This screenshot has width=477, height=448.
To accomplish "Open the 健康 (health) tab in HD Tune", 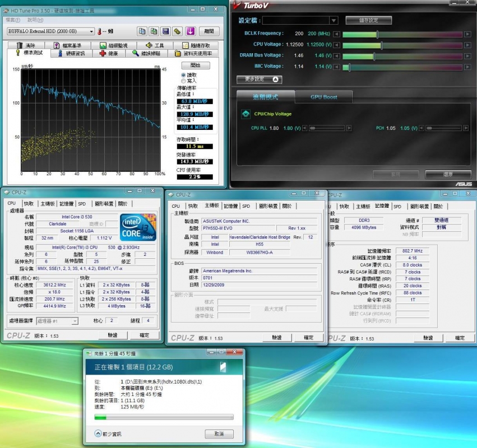I will tap(109, 53).
